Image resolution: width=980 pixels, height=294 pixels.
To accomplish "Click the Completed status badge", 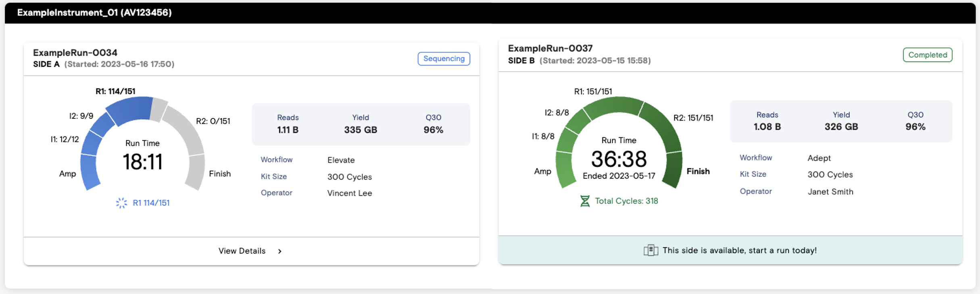I will click(x=927, y=55).
